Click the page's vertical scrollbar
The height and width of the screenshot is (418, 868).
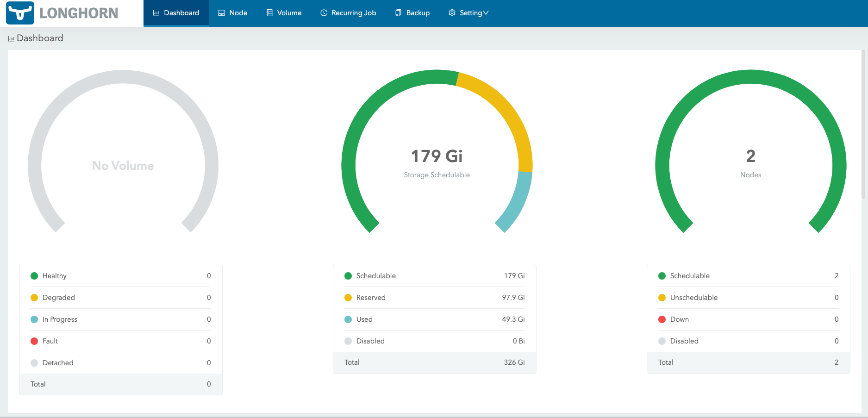point(863,125)
